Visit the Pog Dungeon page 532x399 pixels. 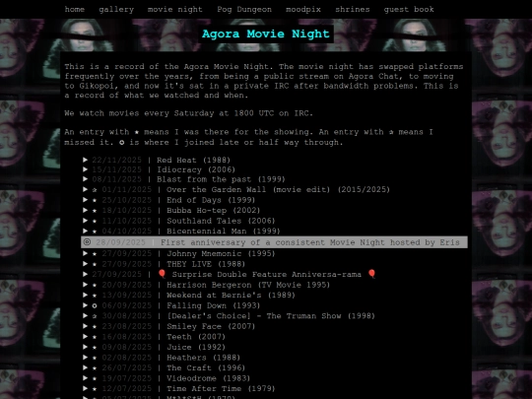pos(244,9)
